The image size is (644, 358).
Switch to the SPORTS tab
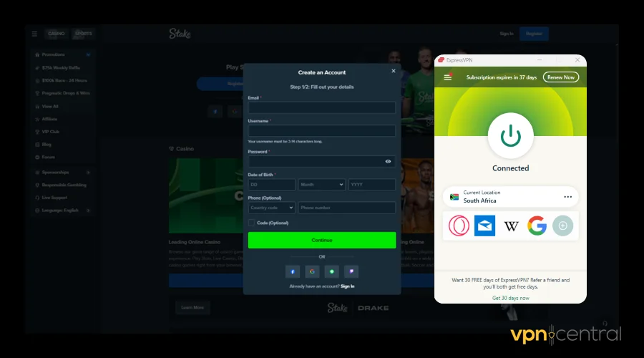(84, 34)
